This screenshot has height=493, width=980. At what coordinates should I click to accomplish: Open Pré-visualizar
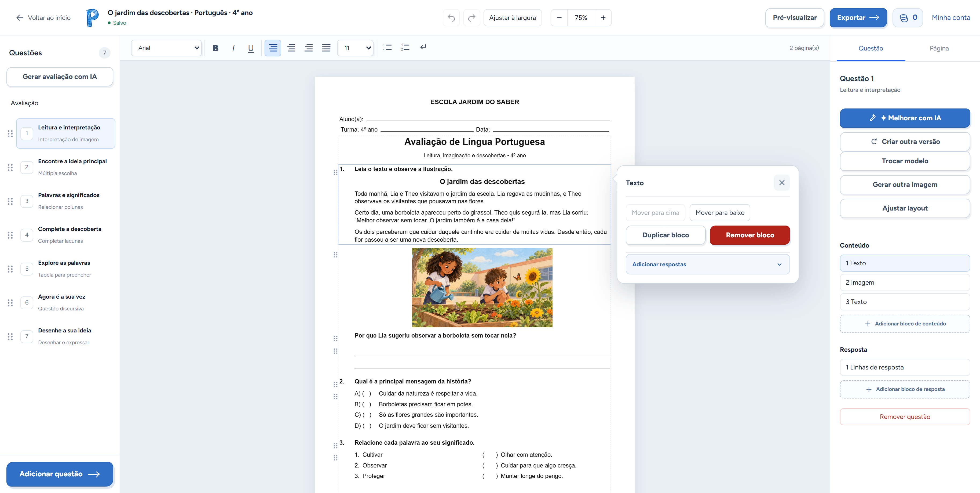794,17
